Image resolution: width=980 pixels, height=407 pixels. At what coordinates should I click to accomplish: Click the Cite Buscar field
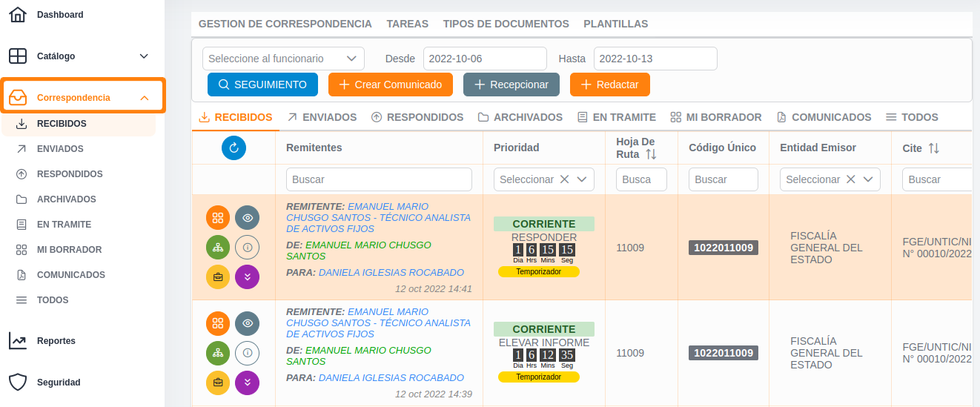[937, 179]
